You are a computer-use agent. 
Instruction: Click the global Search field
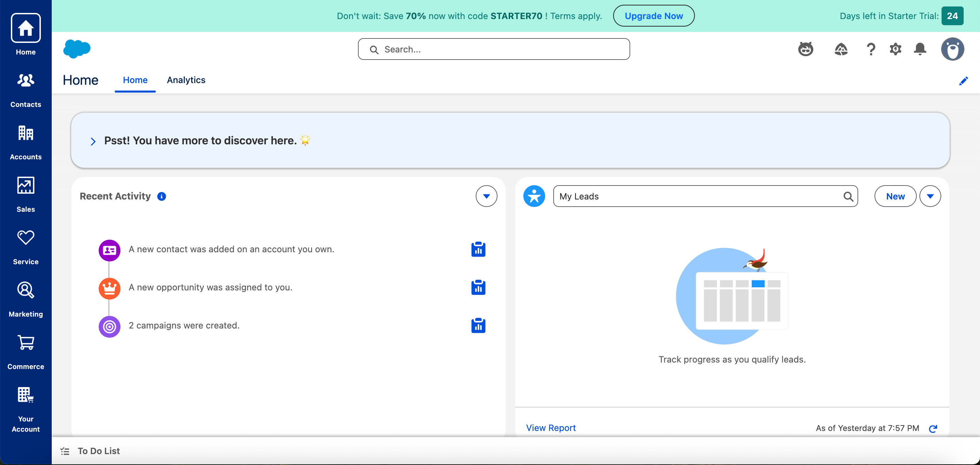click(494, 49)
